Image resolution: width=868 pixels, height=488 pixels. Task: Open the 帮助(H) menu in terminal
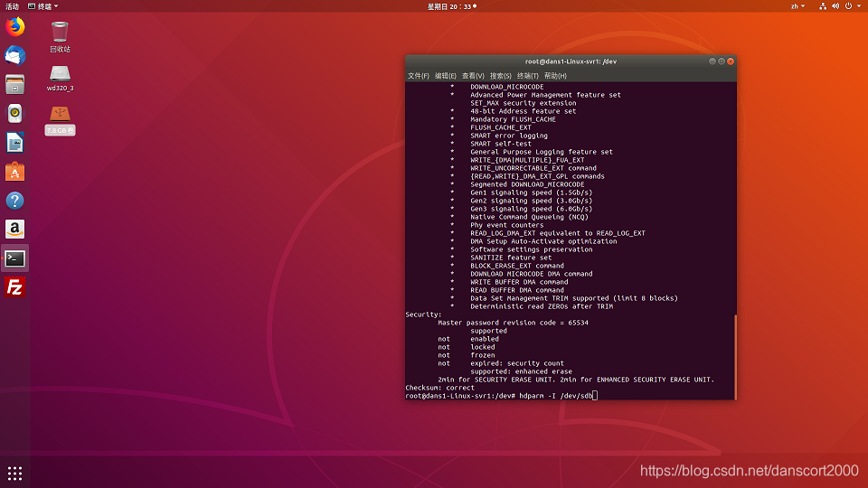click(555, 76)
